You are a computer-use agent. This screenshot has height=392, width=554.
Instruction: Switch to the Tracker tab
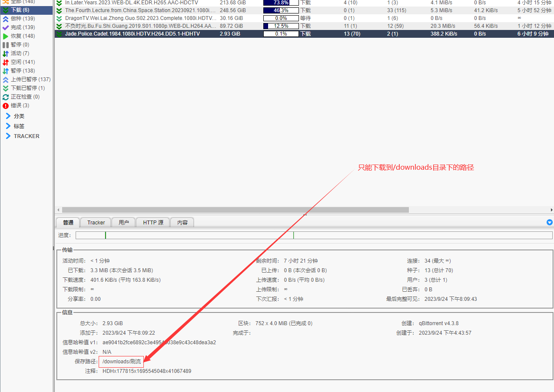[x=95, y=222]
